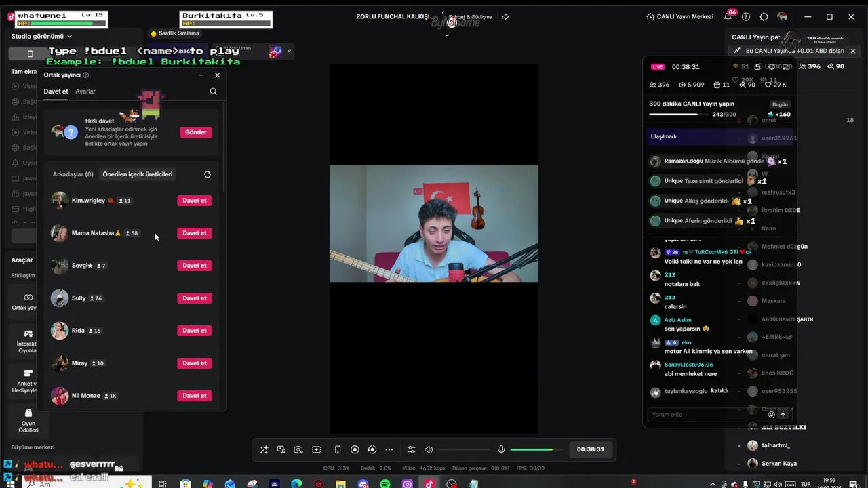Screen dimensions: 868x488
Task: Open the profile avatar menu
Action: (783, 16)
